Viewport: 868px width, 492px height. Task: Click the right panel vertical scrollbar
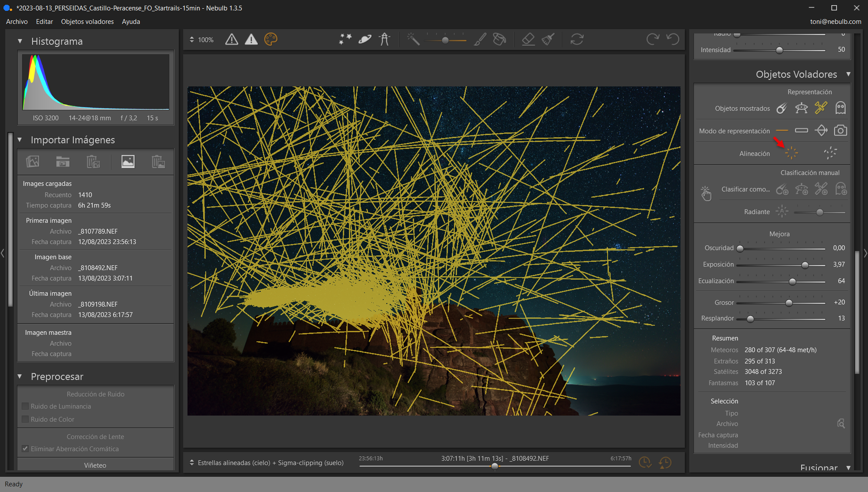(x=857, y=312)
